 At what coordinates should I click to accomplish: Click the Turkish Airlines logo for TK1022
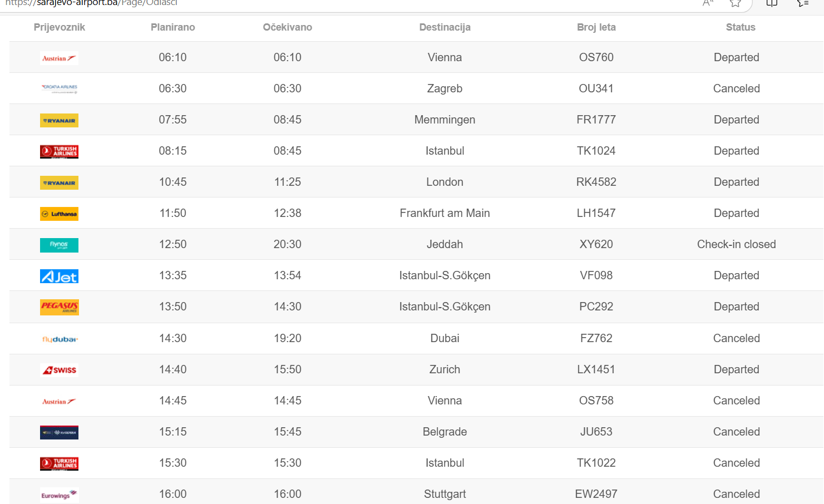coord(59,463)
